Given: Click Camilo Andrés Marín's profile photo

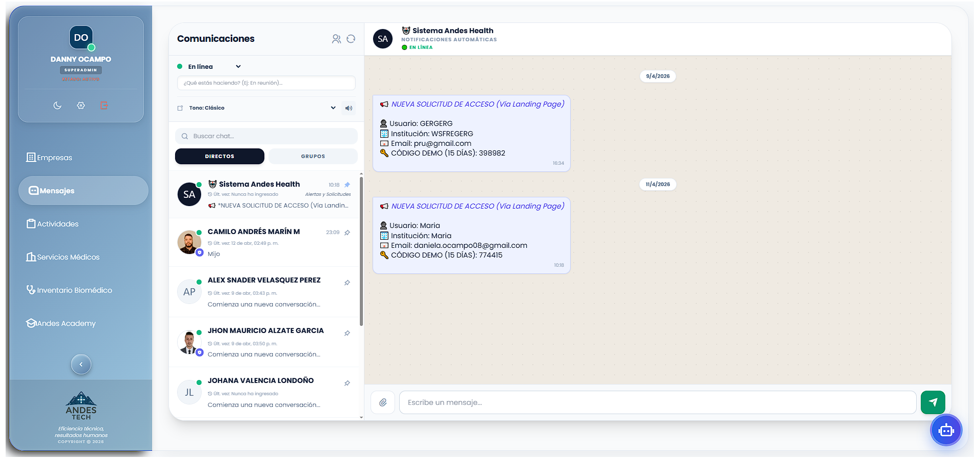Looking at the screenshot, I should click(x=189, y=242).
